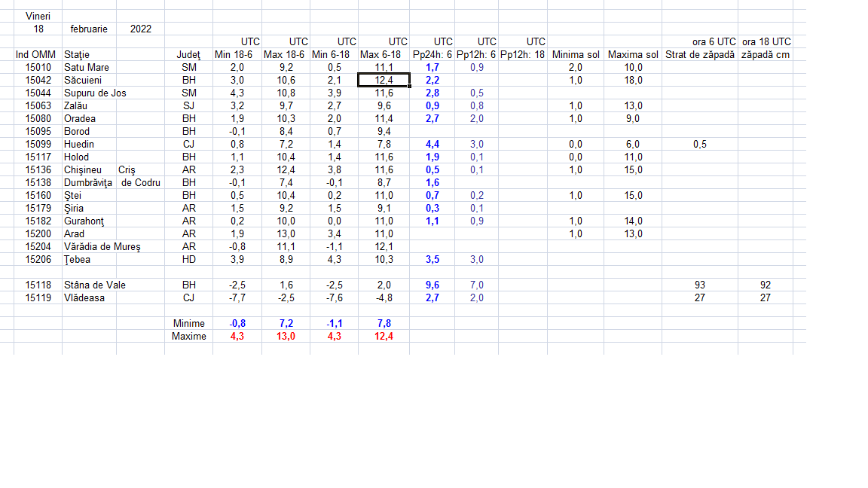This screenshot has width=868, height=488.
Task: Select the 'Holod' station cell
Action: click(76, 157)
